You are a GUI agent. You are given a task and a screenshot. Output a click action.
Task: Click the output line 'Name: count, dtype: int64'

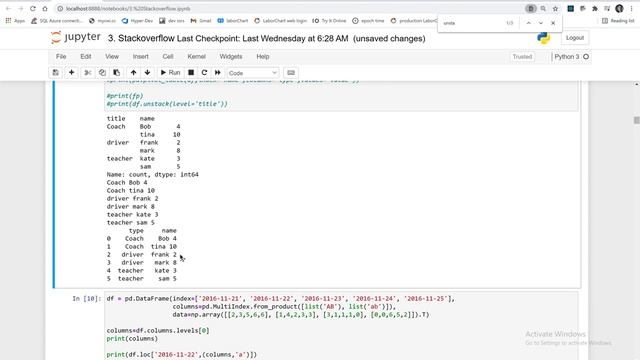[153, 175]
